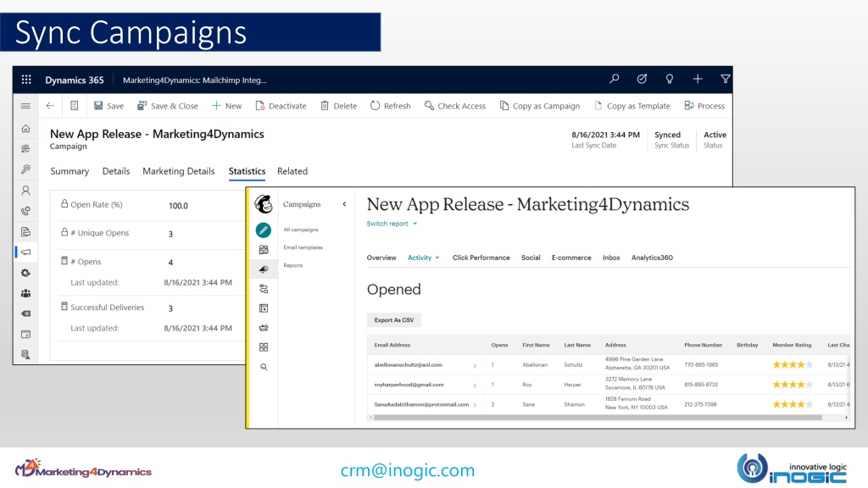Click the scrollbar right arrow under Opened table
The width and height of the screenshot is (868, 488).
pyautogui.click(x=847, y=418)
